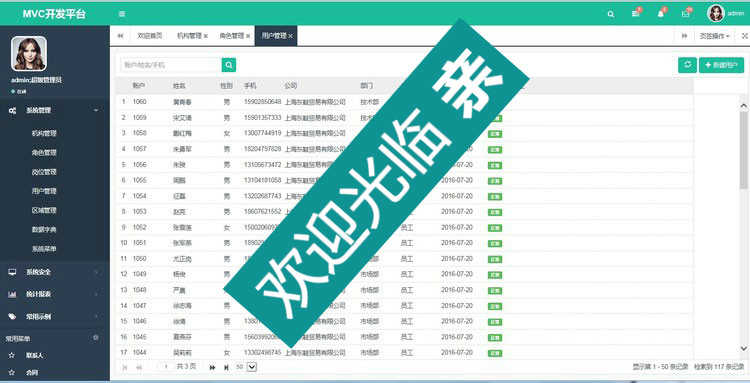750x383 pixels.
Task: Open 岗位管理 in the sidebar
Action: click(44, 172)
